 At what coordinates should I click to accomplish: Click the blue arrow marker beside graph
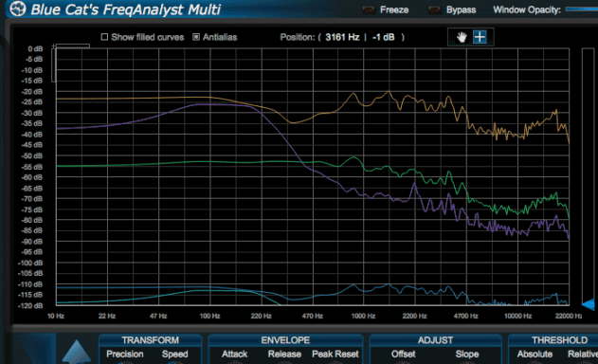point(588,304)
